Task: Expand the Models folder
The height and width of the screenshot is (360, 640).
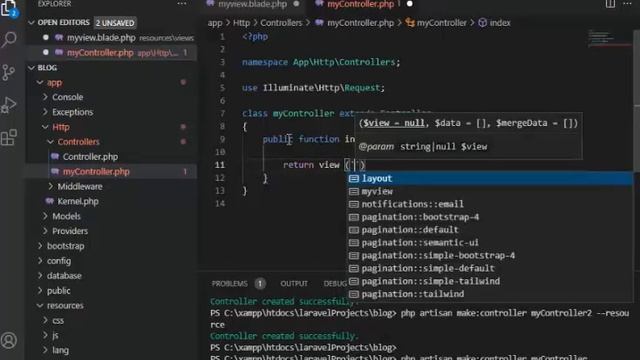Action: [45, 216]
